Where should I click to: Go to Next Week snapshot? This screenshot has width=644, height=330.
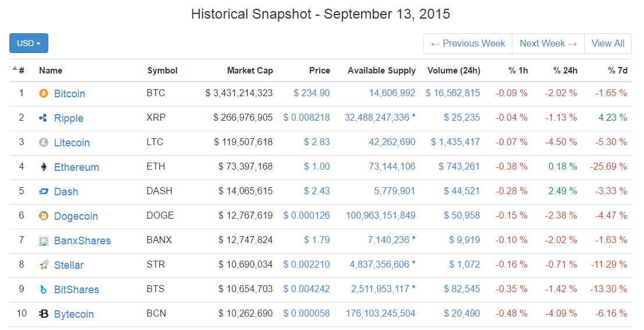[x=548, y=44]
